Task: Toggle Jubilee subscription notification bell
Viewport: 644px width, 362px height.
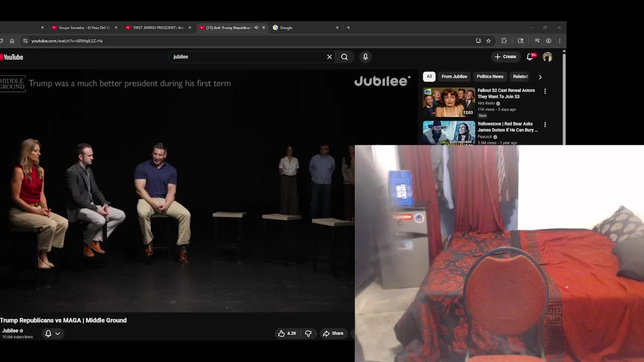Action: coord(48,333)
